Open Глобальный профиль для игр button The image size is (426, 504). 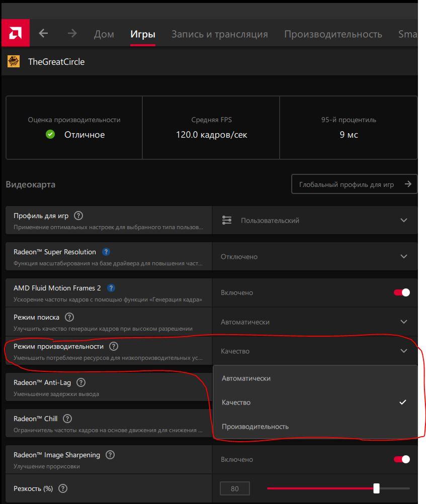point(354,184)
